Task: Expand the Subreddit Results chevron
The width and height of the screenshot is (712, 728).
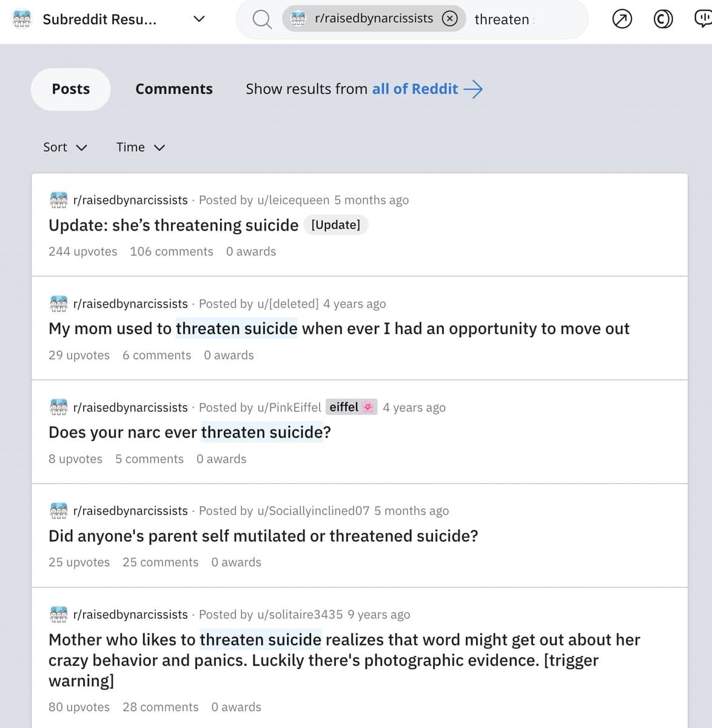Action: 198,19
